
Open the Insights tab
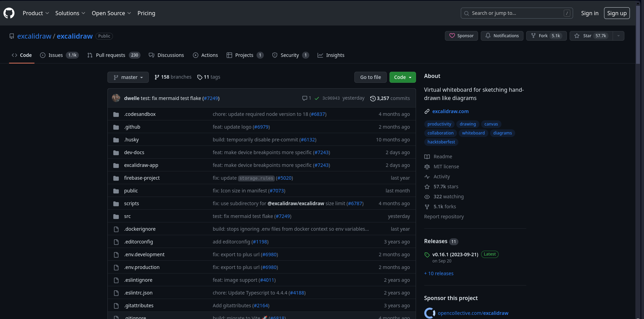pos(331,55)
